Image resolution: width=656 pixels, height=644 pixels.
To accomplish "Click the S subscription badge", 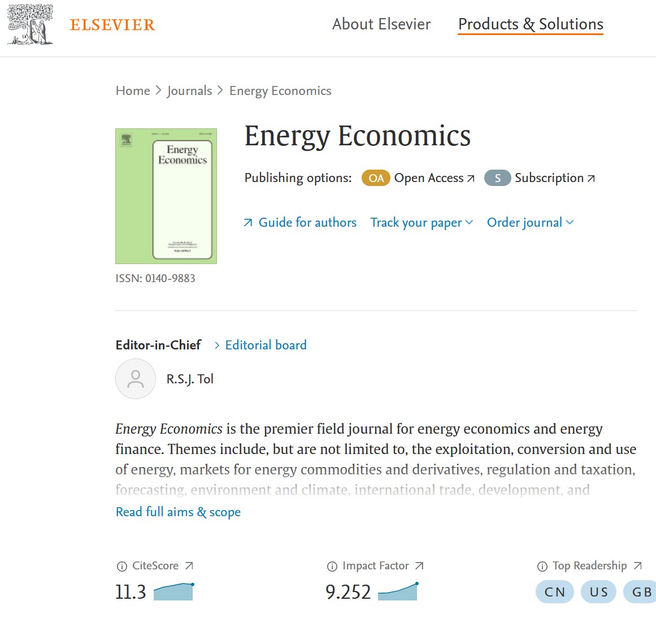I will click(x=497, y=178).
